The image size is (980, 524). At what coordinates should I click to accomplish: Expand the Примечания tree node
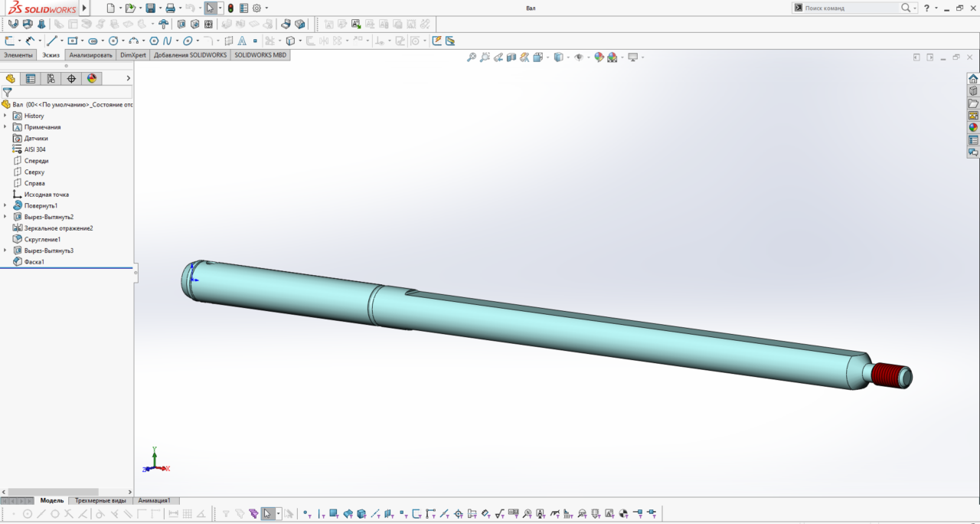pos(5,127)
